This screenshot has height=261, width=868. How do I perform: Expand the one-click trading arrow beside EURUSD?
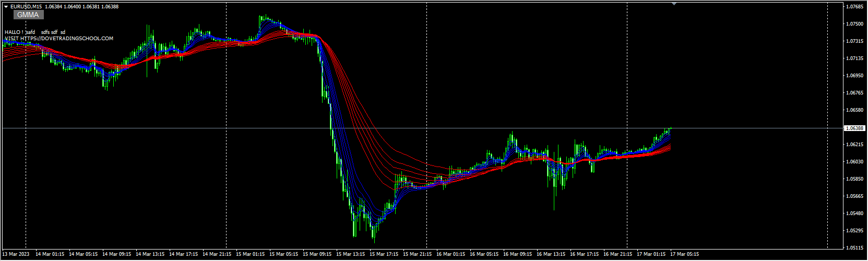pos(6,7)
